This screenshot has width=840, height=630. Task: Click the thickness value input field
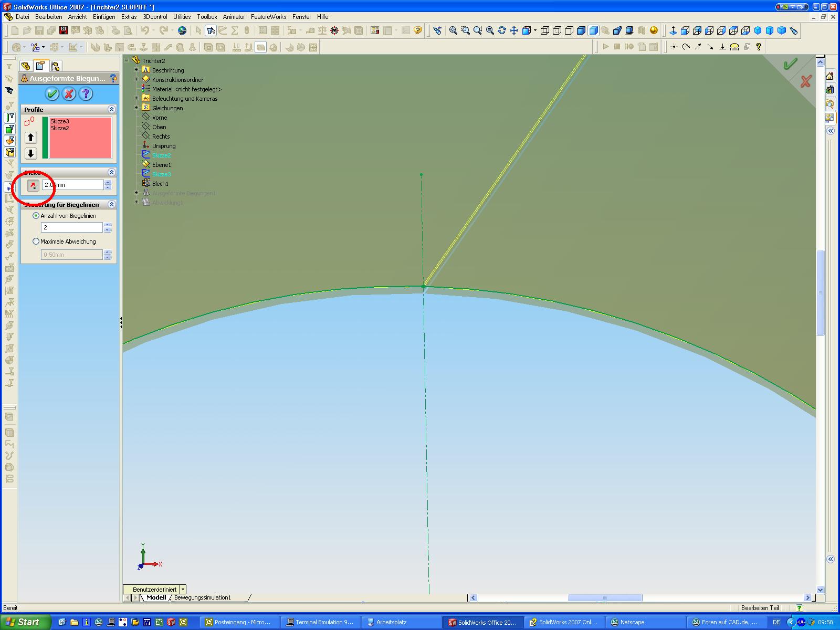tap(72, 185)
